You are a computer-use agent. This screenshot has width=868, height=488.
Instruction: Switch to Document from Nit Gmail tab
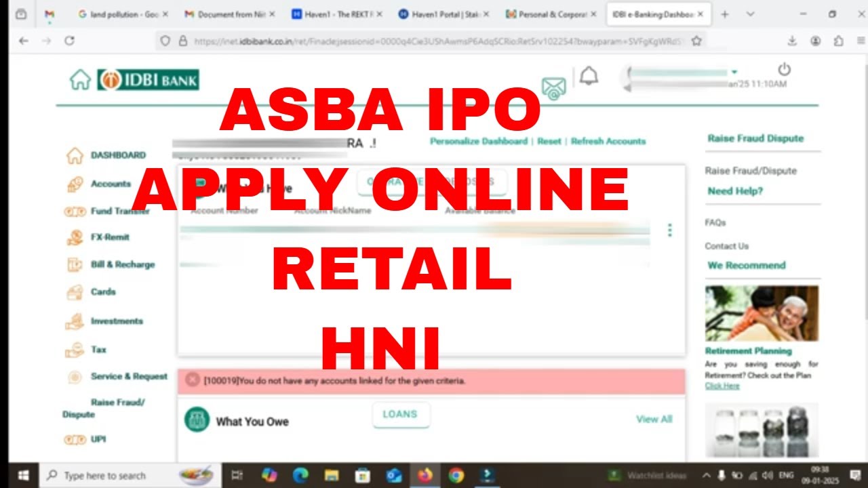pos(230,14)
